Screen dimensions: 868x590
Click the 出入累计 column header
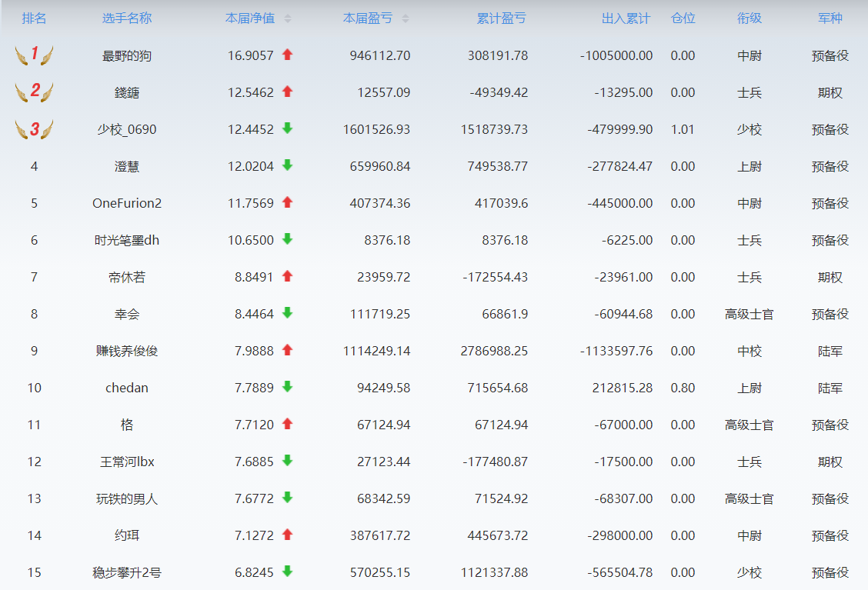[626, 18]
